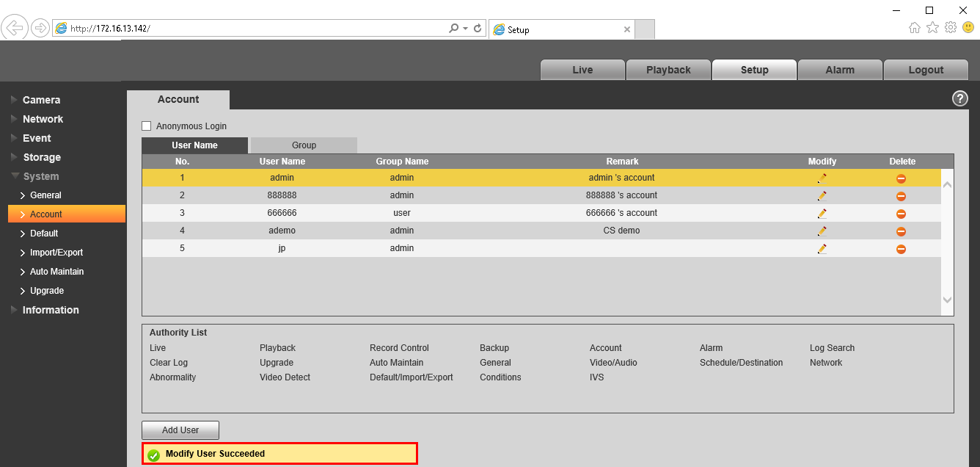Select the ademo user name cell
Viewport: 980px width, 467px height.
[x=282, y=231]
